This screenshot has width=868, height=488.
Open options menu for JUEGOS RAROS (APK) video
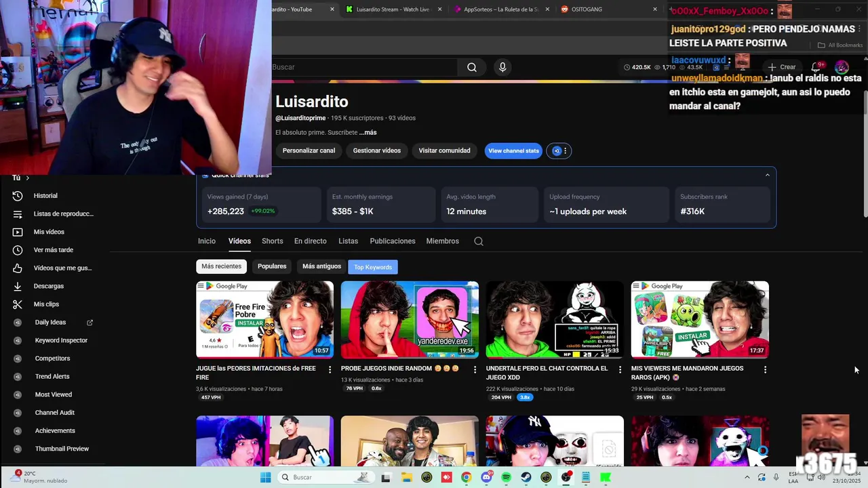pyautogui.click(x=765, y=369)
